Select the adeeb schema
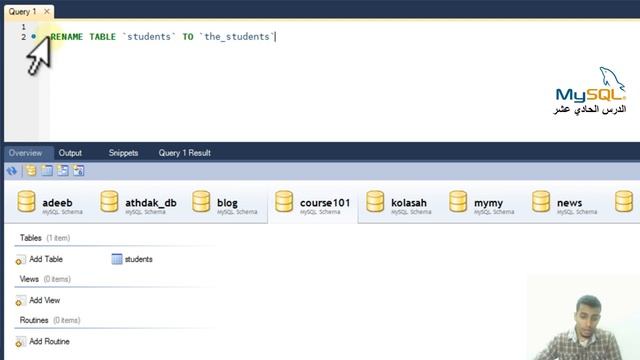This screenshot has width=640, height=360. point(50,203)
